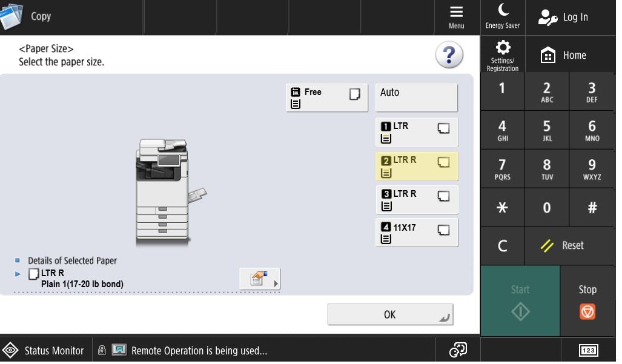
Task: Click the 'Plain 1(17-20 lb bond)' text
Action: pyautogui.click(x=82, y=284)
